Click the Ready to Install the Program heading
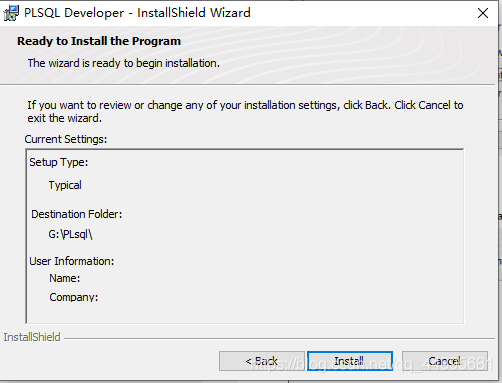Image resolution: width=502 pixels, height=383 pixels. [99, 41]
